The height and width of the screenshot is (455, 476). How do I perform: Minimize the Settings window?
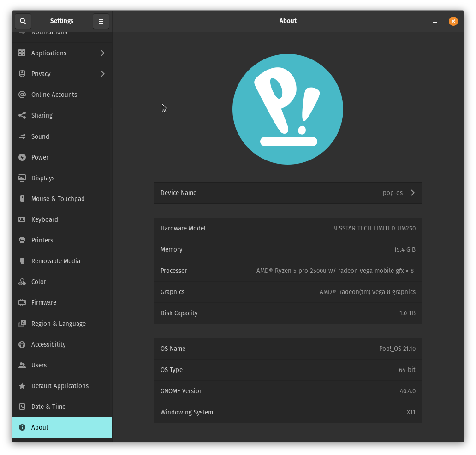point(434,21)
